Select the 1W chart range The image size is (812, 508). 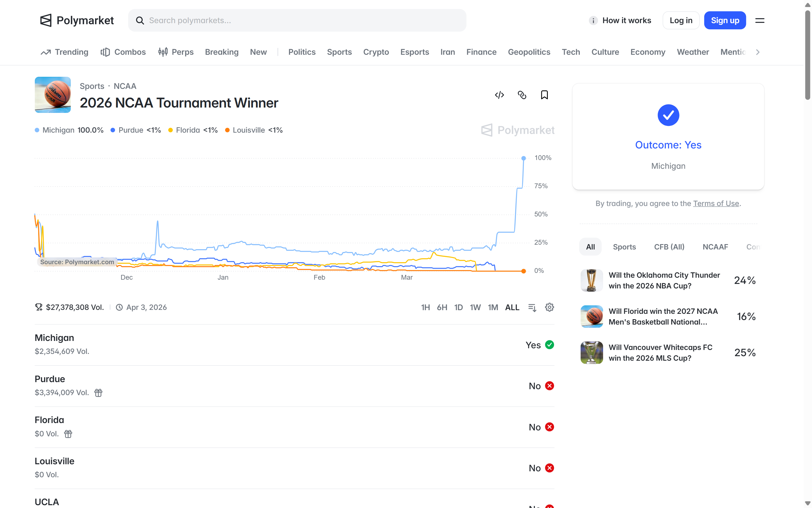click(475, 307)
